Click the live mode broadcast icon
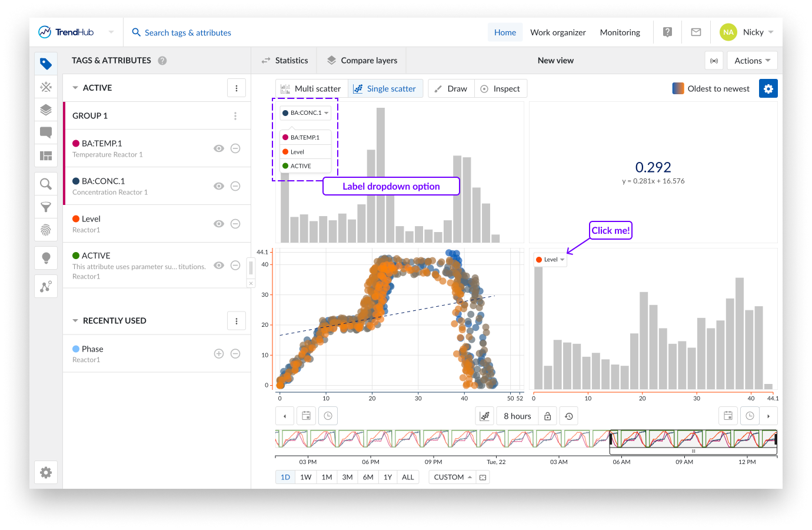 click(x=714, y=61)
